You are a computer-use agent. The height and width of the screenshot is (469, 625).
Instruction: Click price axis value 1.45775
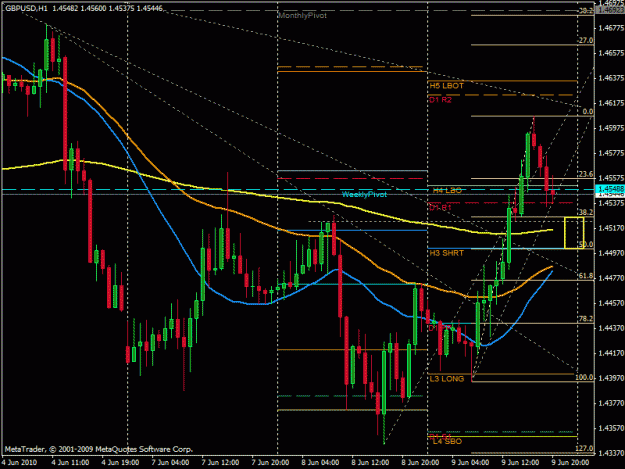click(611, 153)
